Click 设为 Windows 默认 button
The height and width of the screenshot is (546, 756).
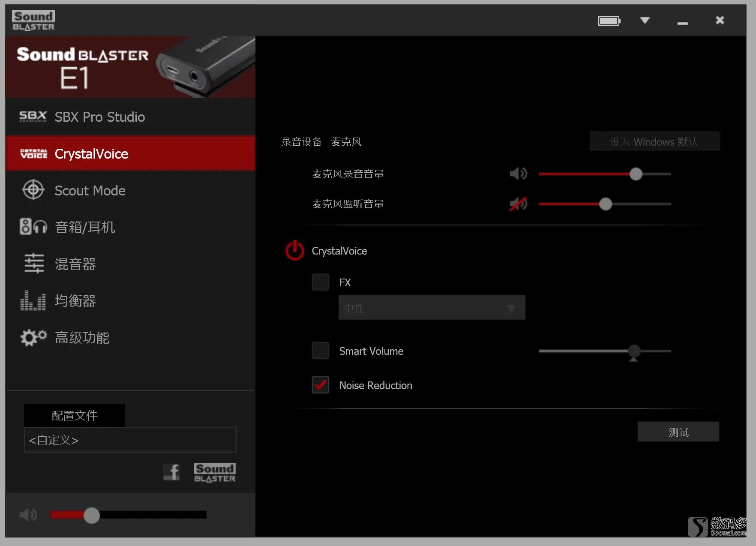coord(655,141)
